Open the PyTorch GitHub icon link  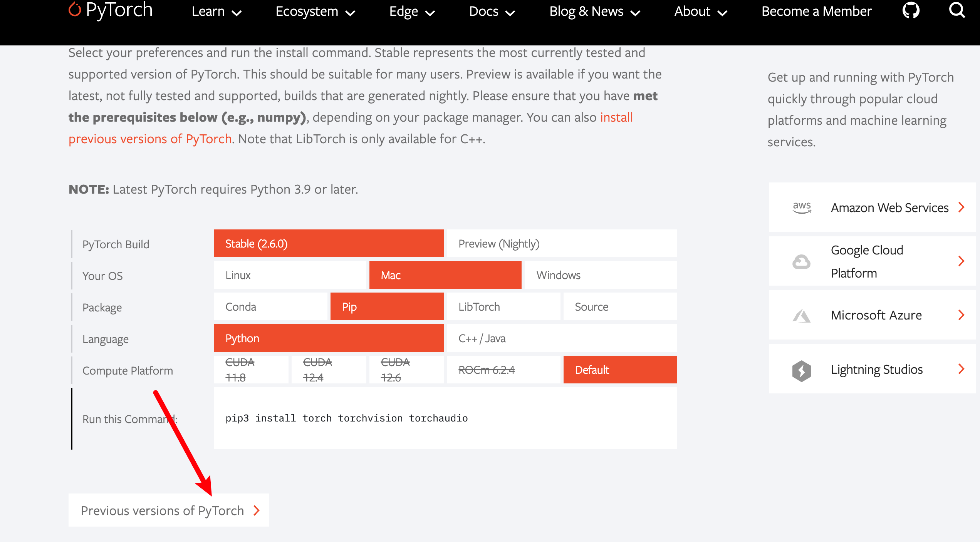[911, 10]
